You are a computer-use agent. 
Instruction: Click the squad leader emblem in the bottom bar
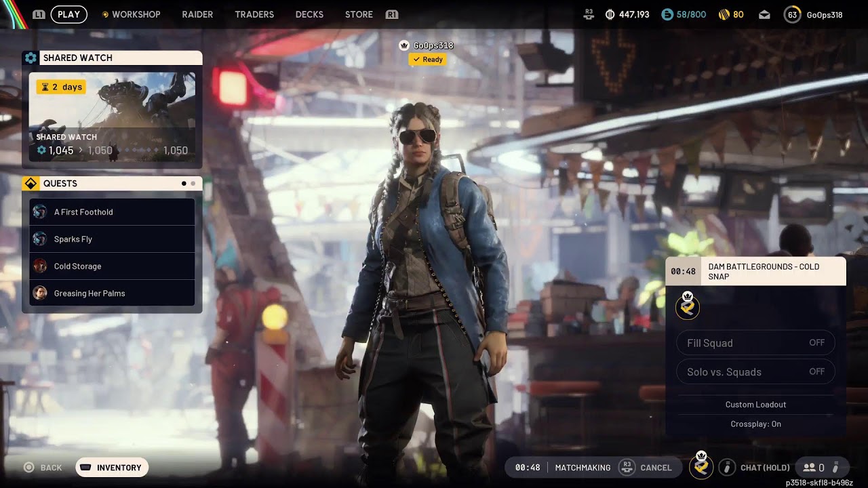pyautogui.click(x=701, y=466)
